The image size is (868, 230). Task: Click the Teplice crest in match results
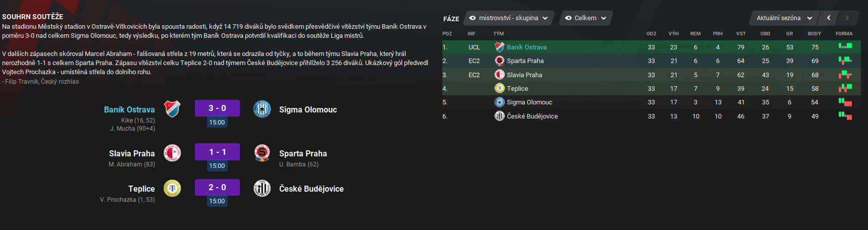tap(172, 188)
